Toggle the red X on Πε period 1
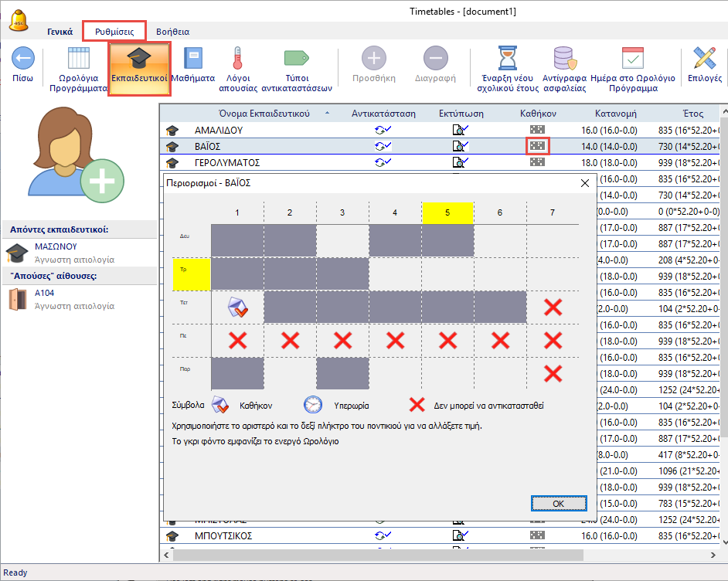Screen dimensions: 728x581 (238, 341)
